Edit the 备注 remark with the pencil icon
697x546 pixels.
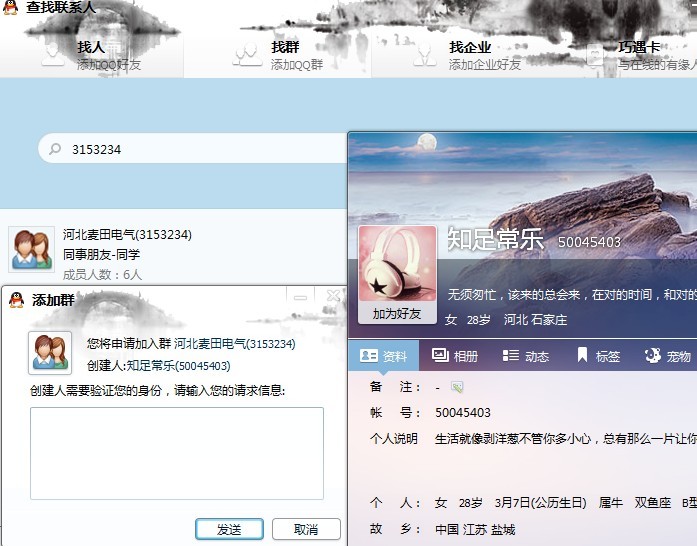click(x=457, y=387)
